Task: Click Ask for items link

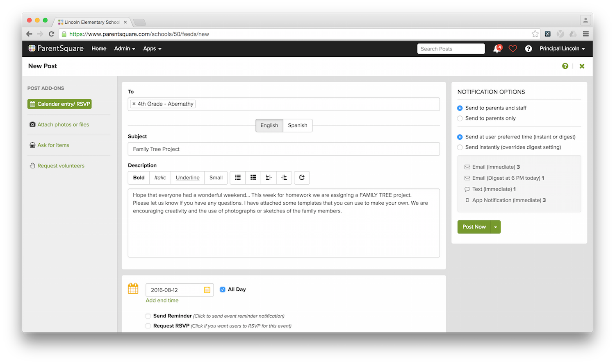Action: pos(49,145)
